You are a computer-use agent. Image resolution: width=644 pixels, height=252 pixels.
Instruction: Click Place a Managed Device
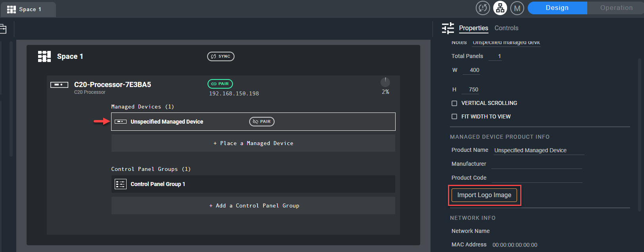point(253,143)
